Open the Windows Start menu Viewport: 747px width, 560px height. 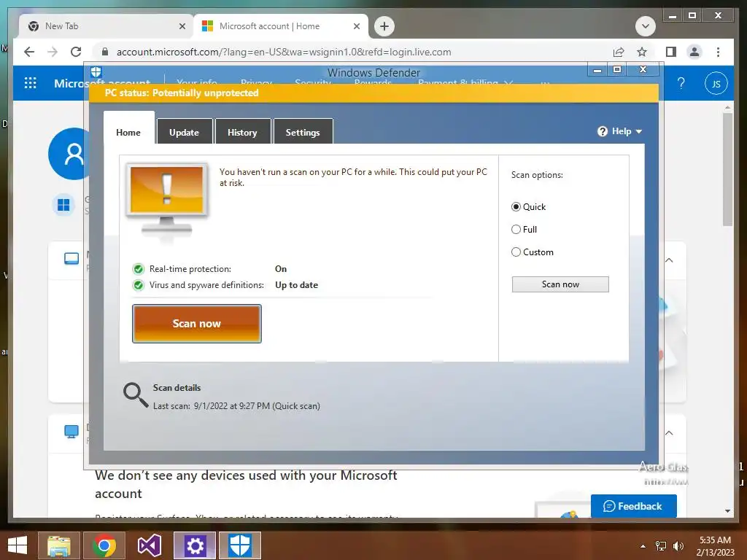[x=18, y=545]
